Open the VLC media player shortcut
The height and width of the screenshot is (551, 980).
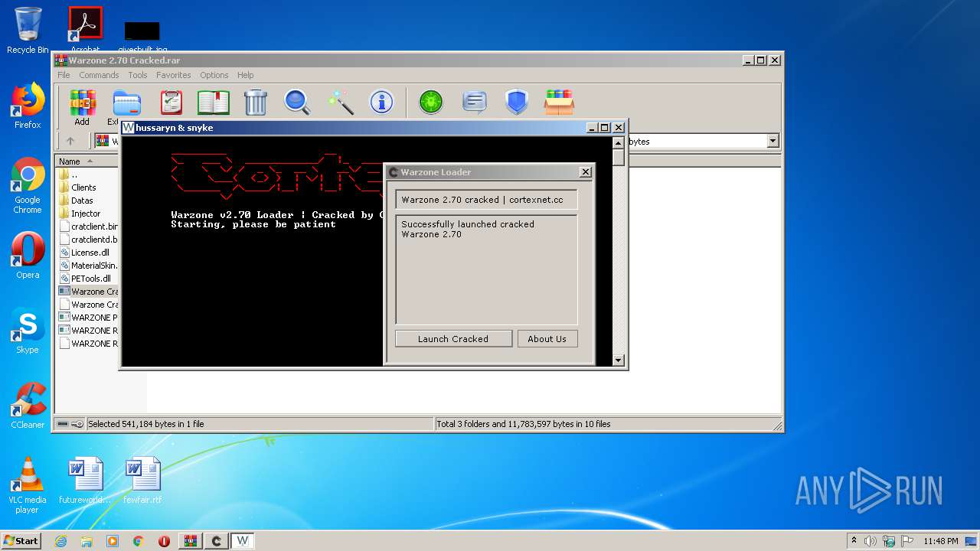click(28, 485)
